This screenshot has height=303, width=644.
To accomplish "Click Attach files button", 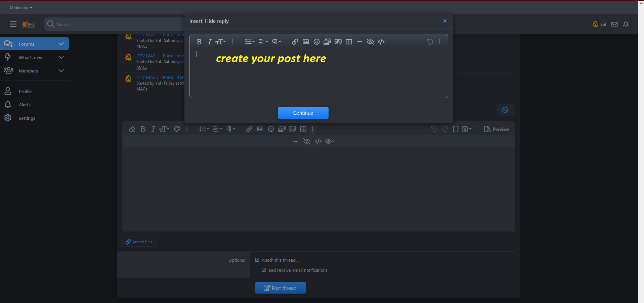I will [x=139, y=242].
